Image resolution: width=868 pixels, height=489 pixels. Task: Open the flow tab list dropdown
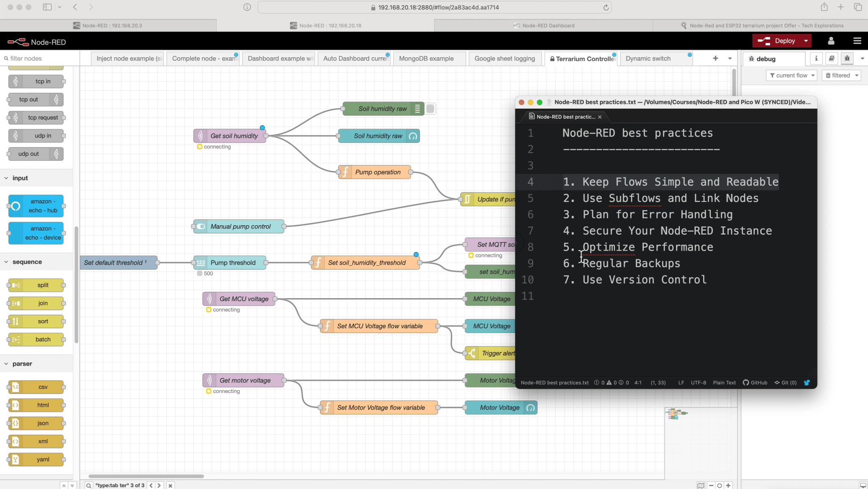(730, 59)
